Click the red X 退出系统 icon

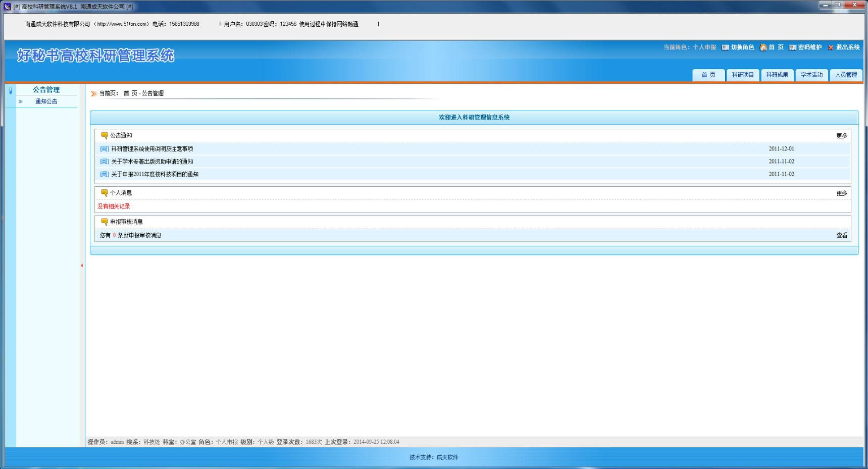[x=831, y=47]
